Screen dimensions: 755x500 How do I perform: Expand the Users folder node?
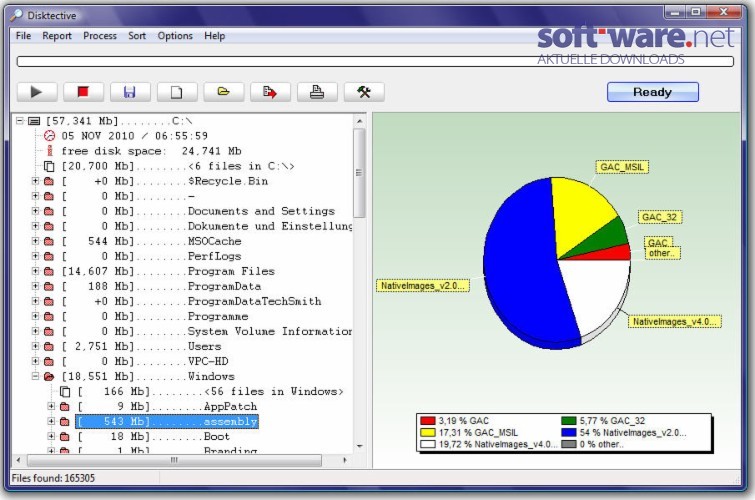(x=35, y=346)
